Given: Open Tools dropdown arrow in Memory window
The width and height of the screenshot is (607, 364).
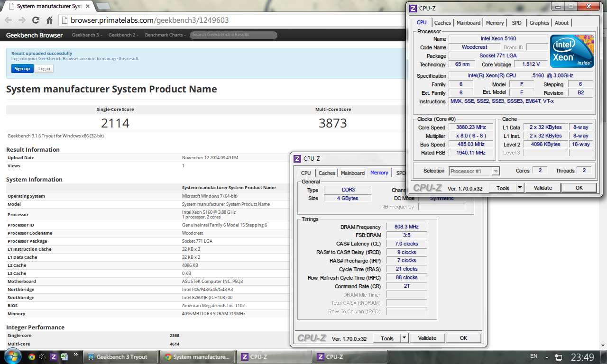Looking at the screenshot, I should 405,338.
